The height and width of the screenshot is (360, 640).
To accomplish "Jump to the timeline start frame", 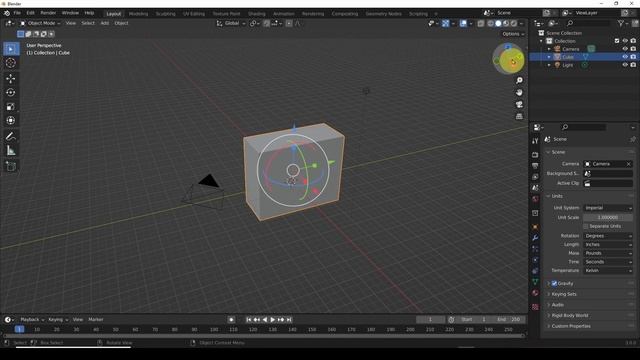I will 249,320.
